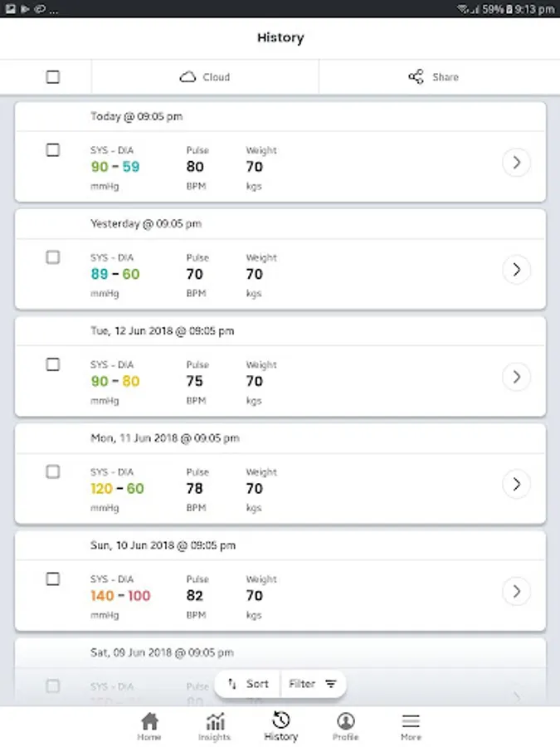Image resolution: width=560 pixels, height=747 pixels.
Task: Open the Insights chart icon
Action: coord(214,720)
